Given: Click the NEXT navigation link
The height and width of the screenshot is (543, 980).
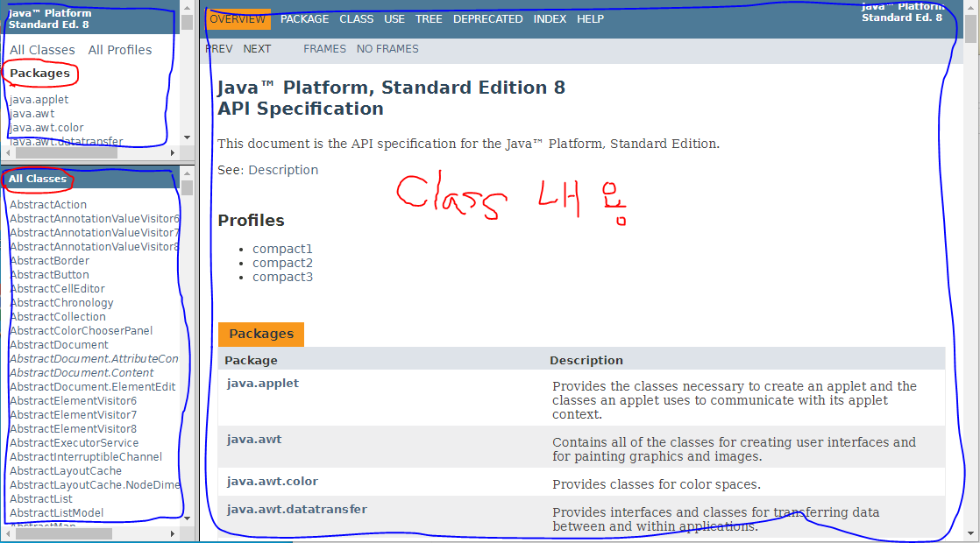Looking at the screenshot, I should (x=257, y=49).
